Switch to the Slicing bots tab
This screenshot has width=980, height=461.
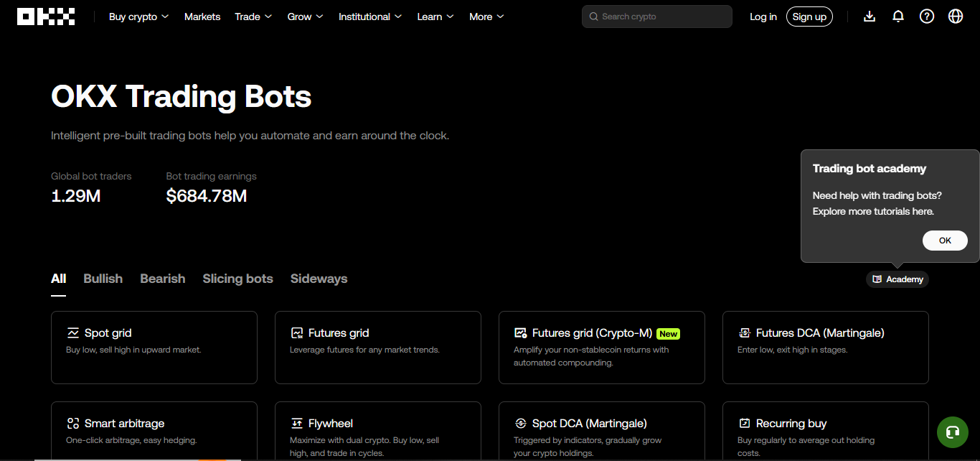(238, 279)
